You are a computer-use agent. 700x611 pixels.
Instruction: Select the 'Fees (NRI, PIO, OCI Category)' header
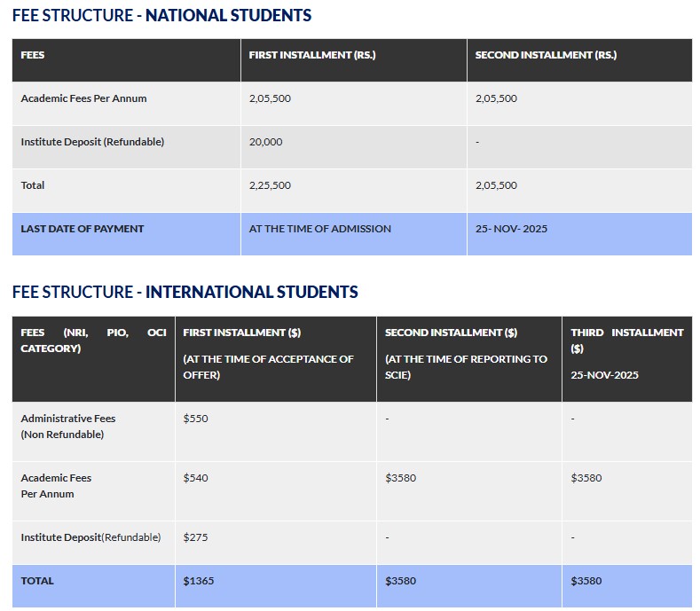(93, 341)
